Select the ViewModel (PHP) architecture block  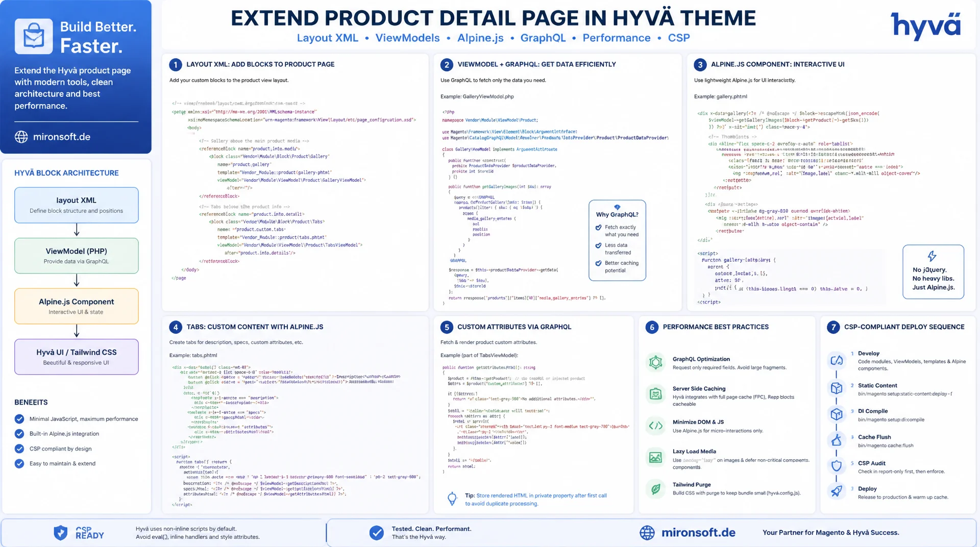click(x=77, y=256)
